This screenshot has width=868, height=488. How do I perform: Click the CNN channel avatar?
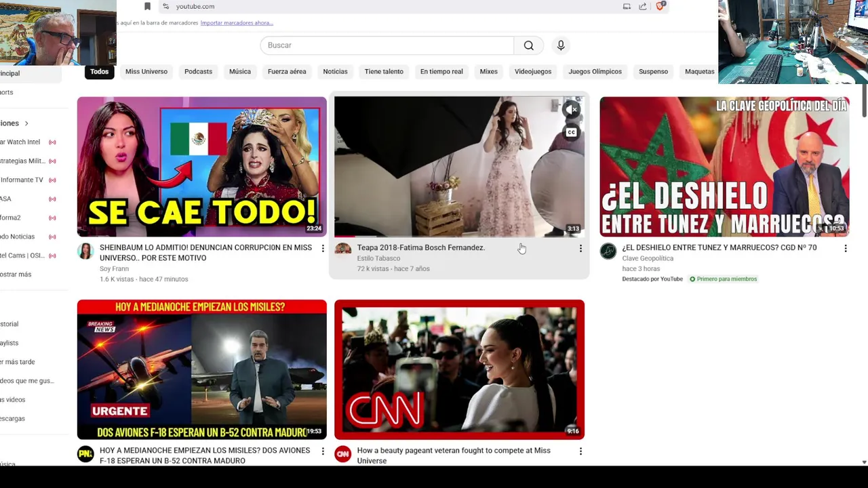[343, 453]
